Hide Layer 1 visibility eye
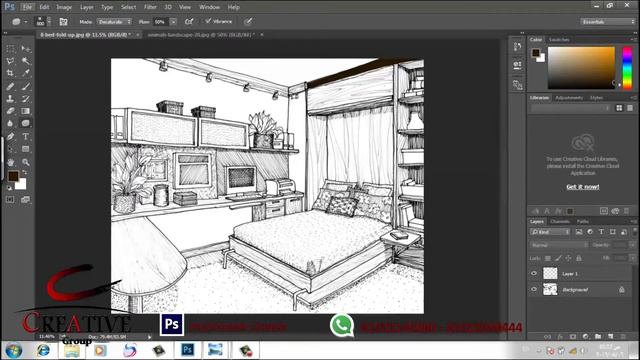This screenshot has height=360, width=640. 534,273
